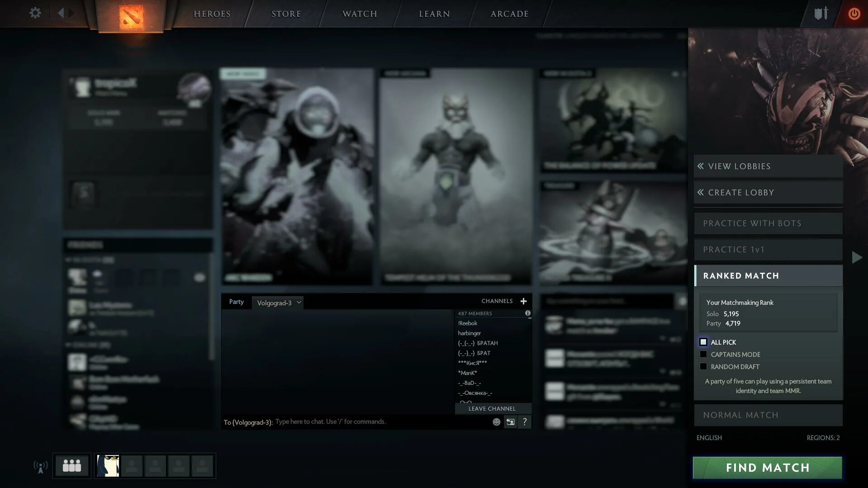Expand the Practice 1v1 section
868x488 pixels.
768,250
